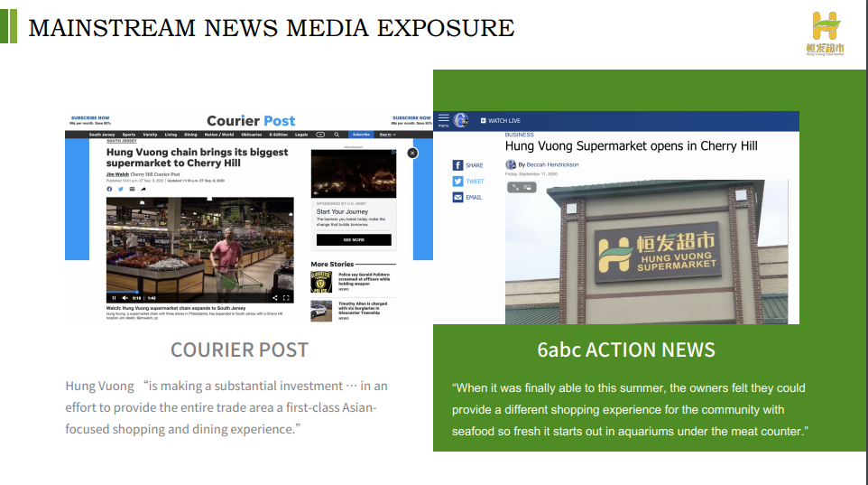The width and height of the screenshot is (868, 485).
Task: Open the 6abc hamburger menu icon
Action: point(443,120)
